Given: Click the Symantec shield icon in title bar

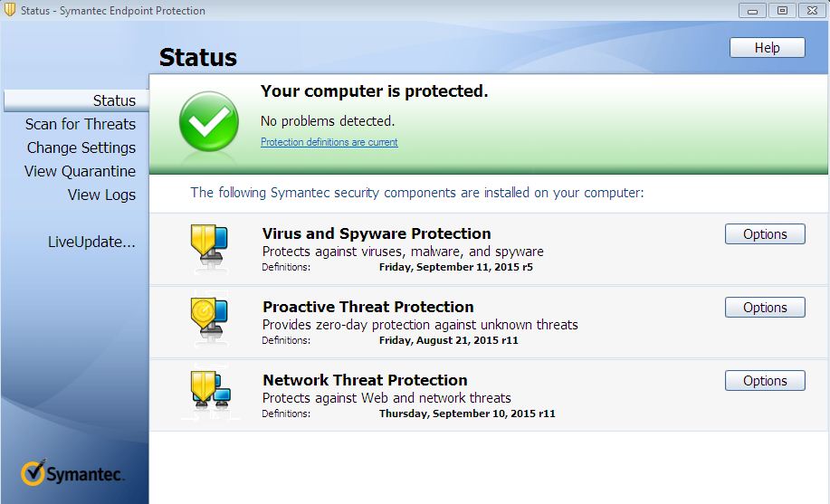Looking at the screenshot, I should coord(9,11).
